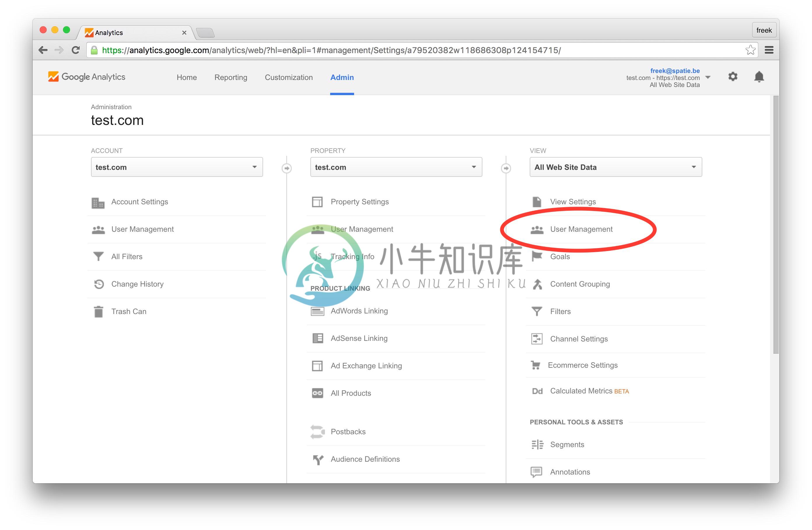Image resolution: width=812 pixels, height=530 pixels.
Task: Click the Content Grouping figure icon
Action: coord(537,284)
